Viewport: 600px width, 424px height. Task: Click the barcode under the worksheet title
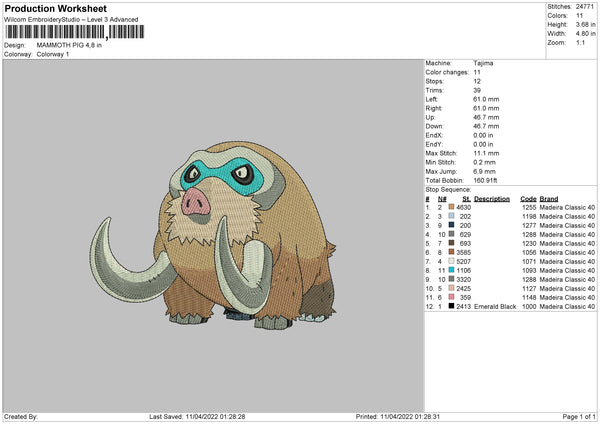75,32
